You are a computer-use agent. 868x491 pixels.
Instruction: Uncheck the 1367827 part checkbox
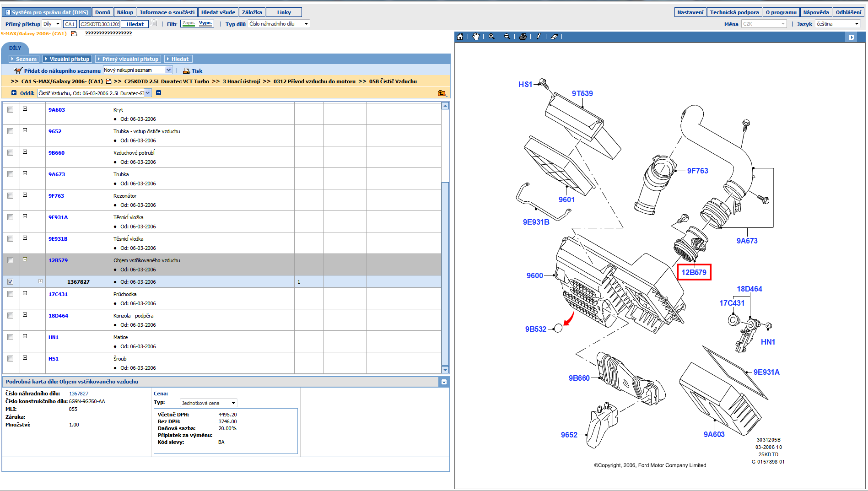point(11,282)
